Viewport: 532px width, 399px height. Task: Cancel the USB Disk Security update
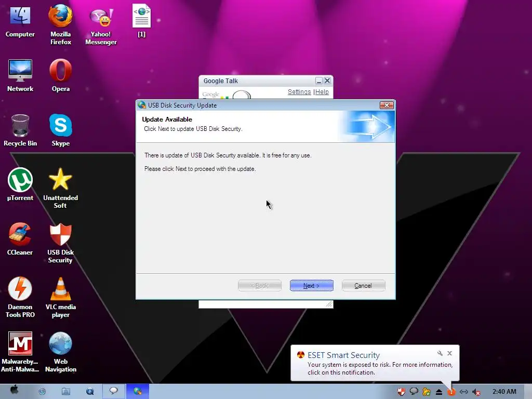[363, 286]
